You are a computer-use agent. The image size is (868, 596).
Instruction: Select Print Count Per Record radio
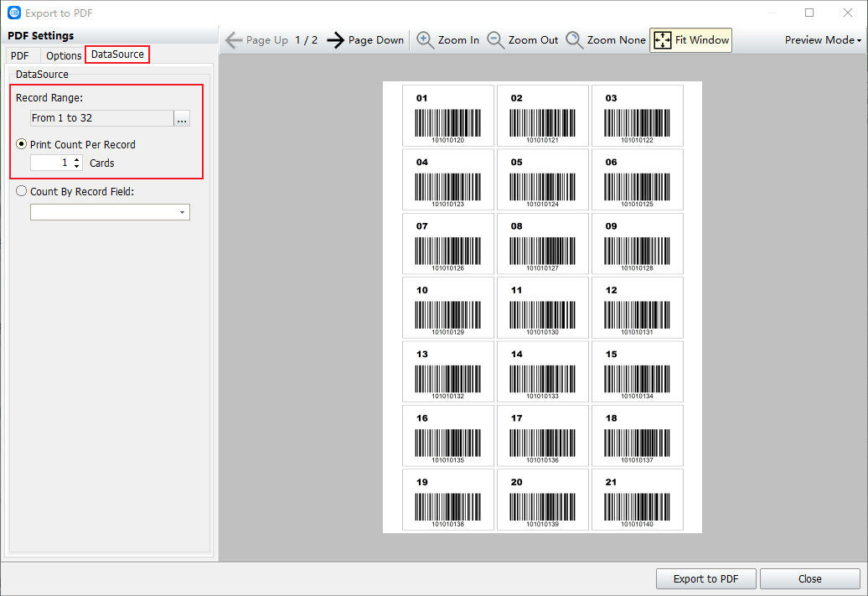[22, 144]
